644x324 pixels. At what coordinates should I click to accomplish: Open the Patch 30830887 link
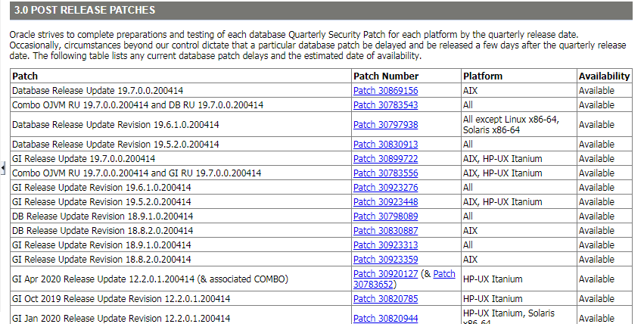point(385,231)
